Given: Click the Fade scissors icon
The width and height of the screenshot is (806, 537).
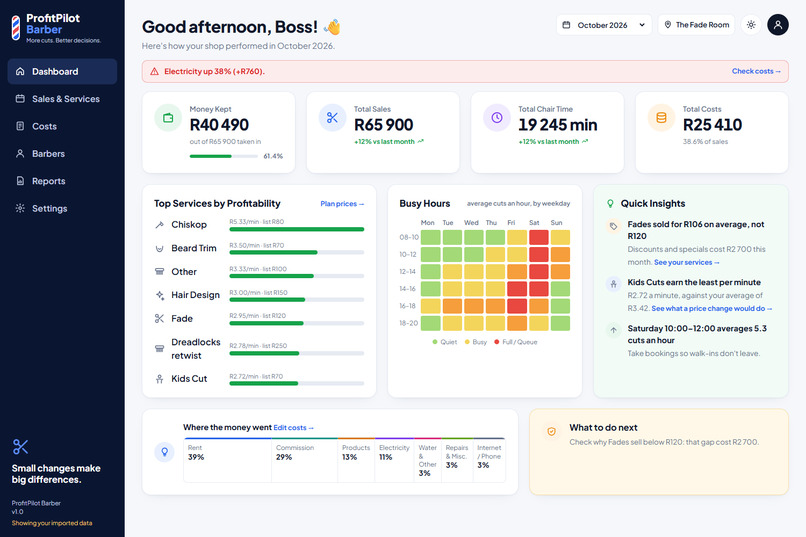Looking at the screenshot, I should point(159,319).
